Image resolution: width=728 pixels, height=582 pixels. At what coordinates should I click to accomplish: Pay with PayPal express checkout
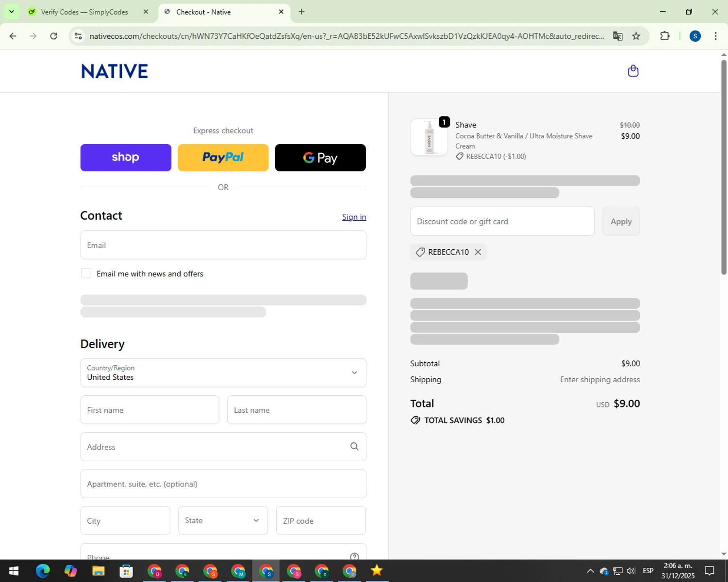tap(223, 158)
